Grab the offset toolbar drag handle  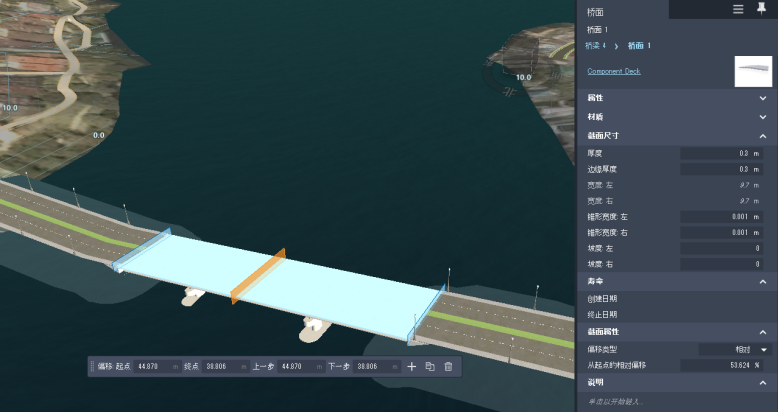click(92, 366)
